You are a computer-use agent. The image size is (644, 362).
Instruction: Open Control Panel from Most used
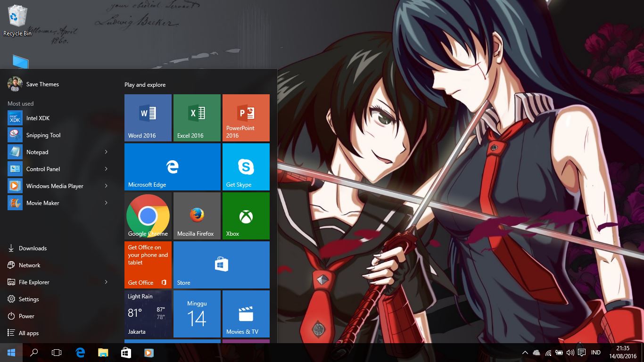tap(58, 169)
